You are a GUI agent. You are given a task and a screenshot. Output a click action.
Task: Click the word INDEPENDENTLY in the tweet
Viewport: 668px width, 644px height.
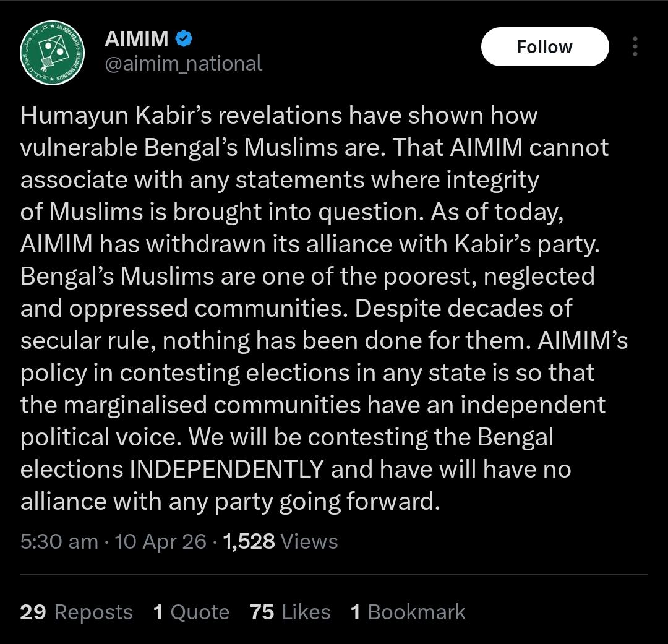226,469
